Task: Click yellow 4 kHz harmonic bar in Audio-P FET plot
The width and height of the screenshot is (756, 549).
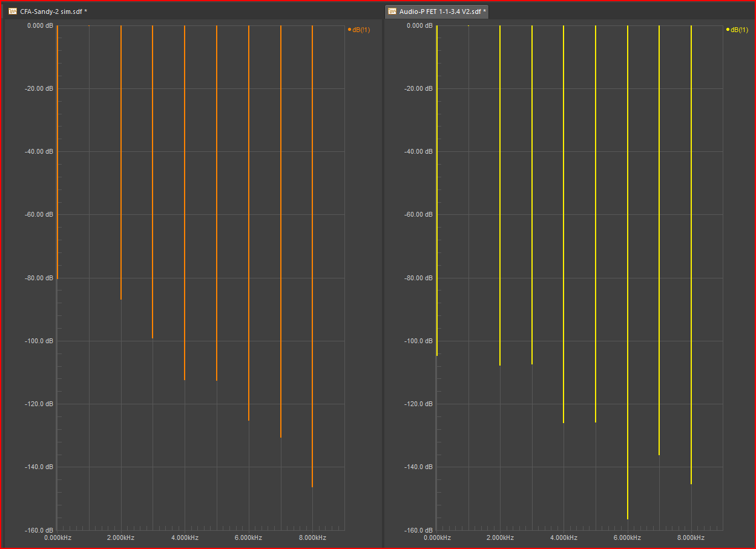Action: click(x=564, y=224)
